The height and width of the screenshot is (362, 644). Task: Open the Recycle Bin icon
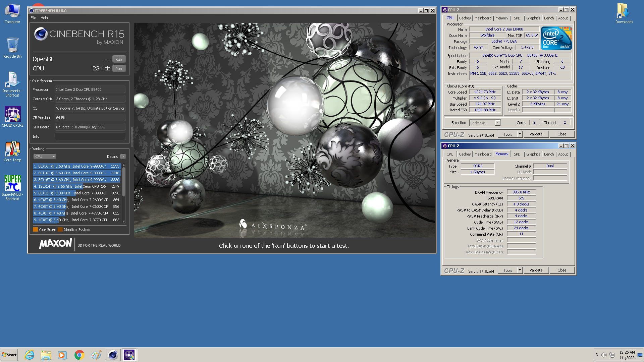tap(12, 48)
